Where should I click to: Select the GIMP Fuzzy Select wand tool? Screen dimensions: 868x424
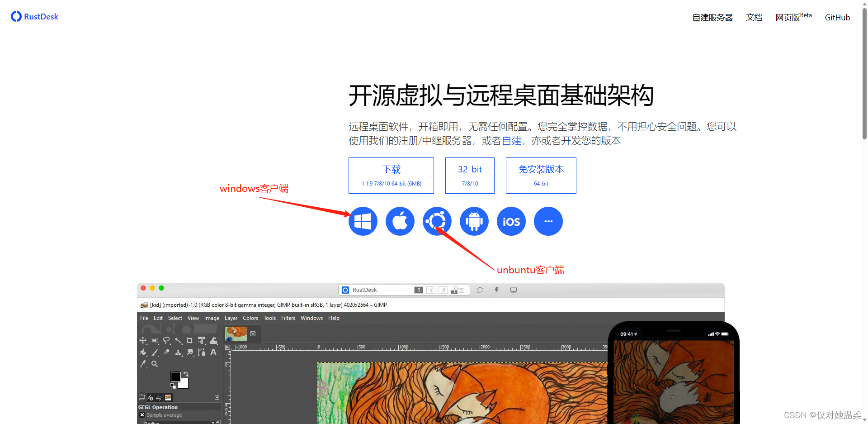(179, 340)
